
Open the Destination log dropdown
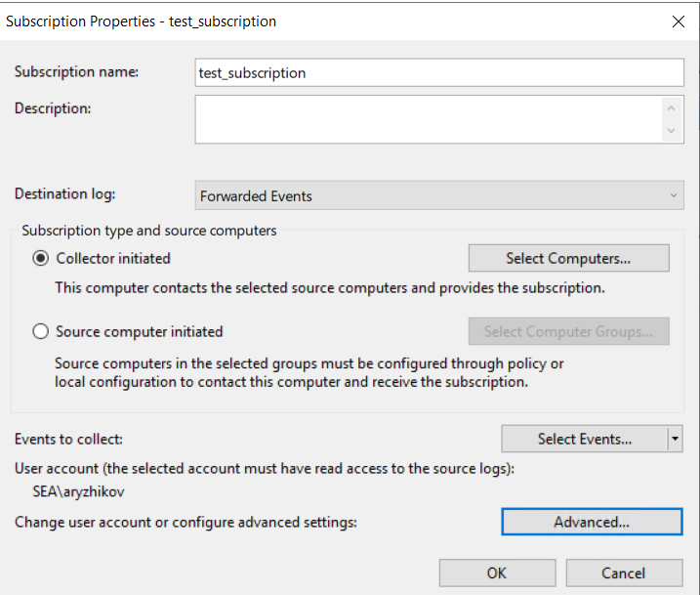click(x=439, y=195)
